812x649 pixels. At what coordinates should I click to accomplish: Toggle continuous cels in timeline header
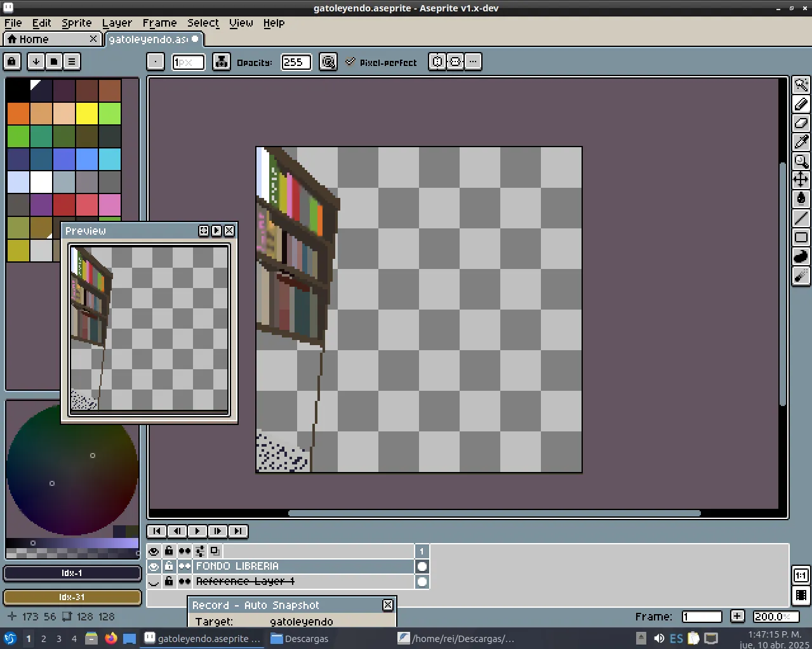pyautogui.click(x=185, y=551)
